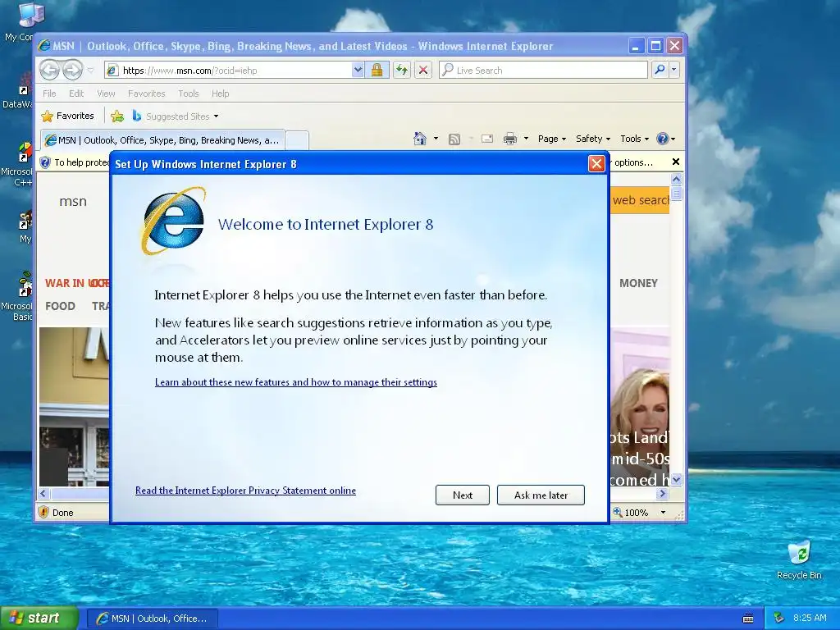Open the MONEY section link
840x630 pixels.
[638, 283]
